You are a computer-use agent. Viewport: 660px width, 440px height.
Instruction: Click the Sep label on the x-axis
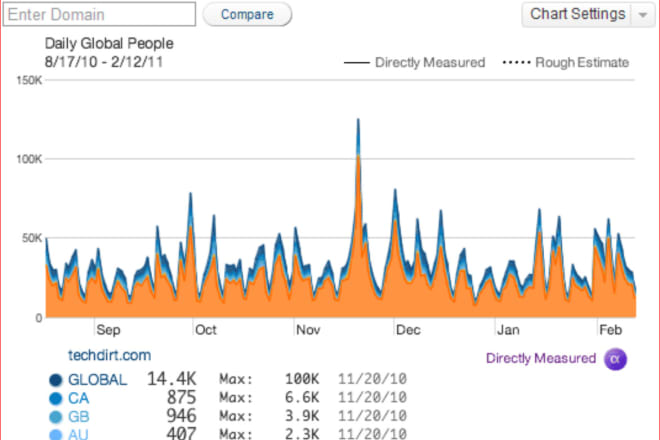tap(108, 330)
